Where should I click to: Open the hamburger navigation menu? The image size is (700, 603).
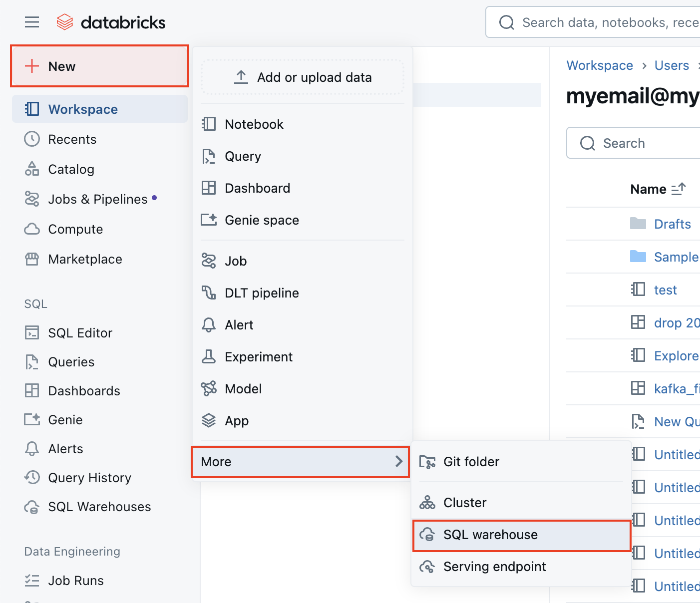coord(32,22)
